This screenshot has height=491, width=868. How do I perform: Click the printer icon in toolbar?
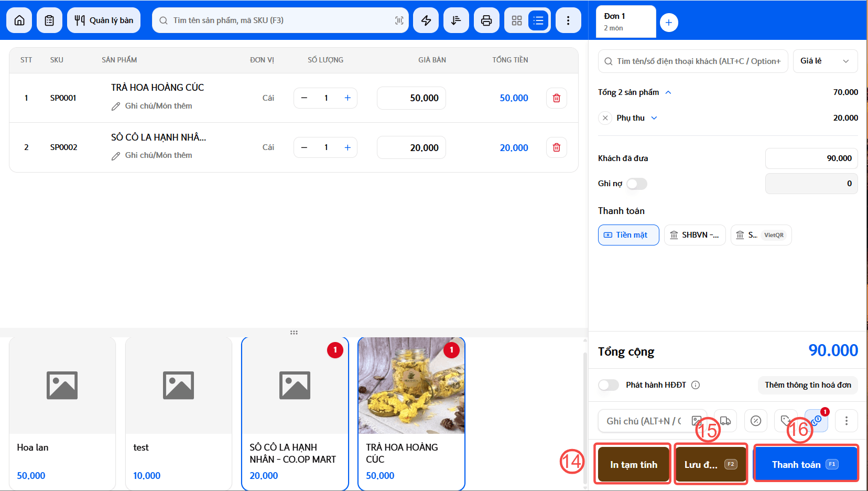[486, 20]
